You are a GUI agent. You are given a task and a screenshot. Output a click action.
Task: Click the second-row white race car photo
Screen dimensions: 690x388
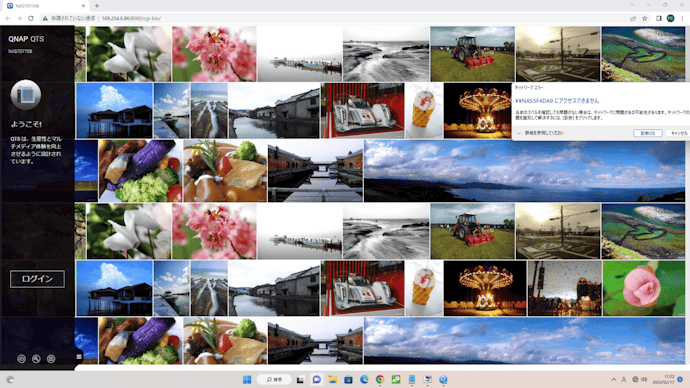[x=363, y=111]
